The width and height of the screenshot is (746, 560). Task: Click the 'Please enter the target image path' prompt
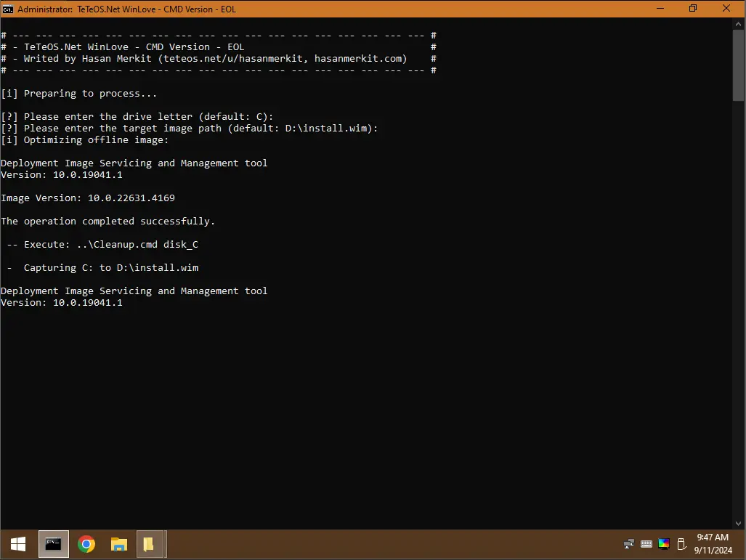tap(190, 129)
